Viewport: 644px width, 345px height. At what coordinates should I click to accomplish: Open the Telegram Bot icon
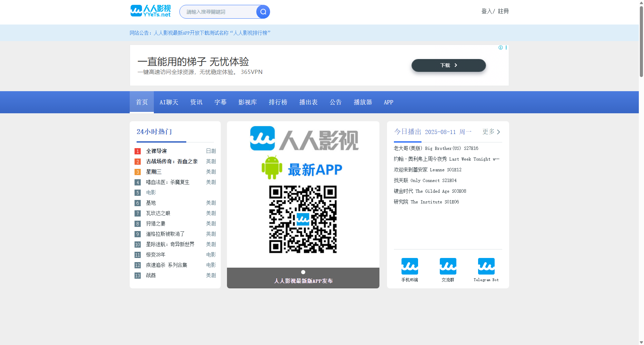point(486,266)
